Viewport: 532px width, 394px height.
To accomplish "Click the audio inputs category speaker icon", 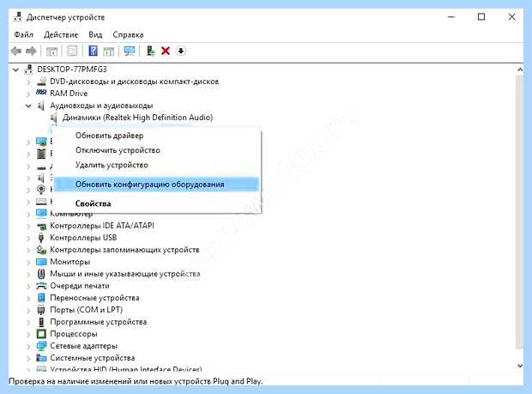I will point(41,106).
